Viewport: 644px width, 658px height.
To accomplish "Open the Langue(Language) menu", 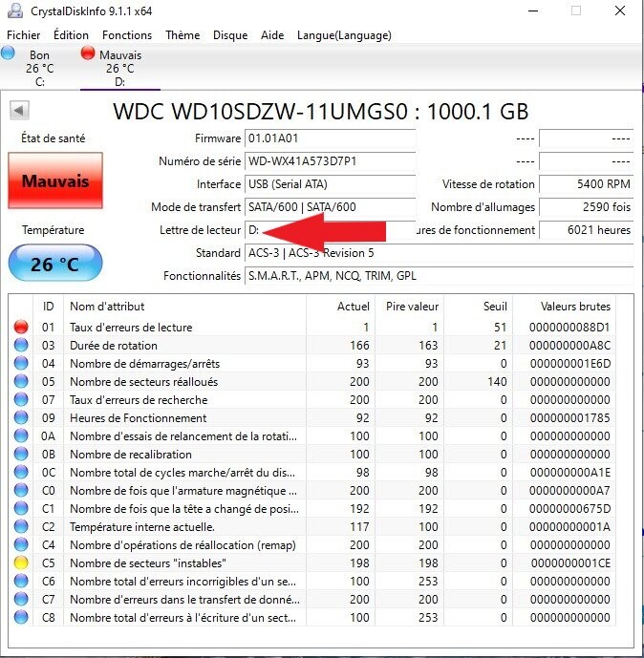I will (344, 35).
